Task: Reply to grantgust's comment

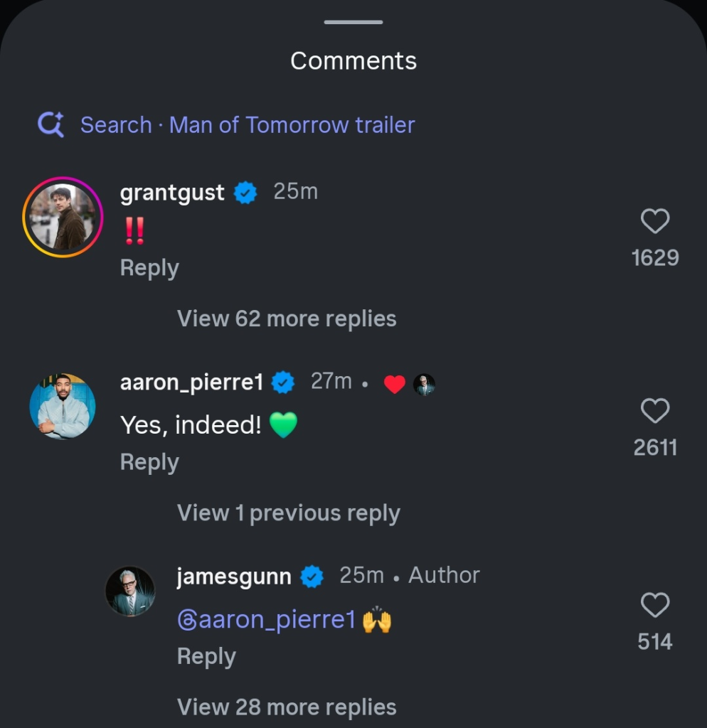Action: point(149,268)
